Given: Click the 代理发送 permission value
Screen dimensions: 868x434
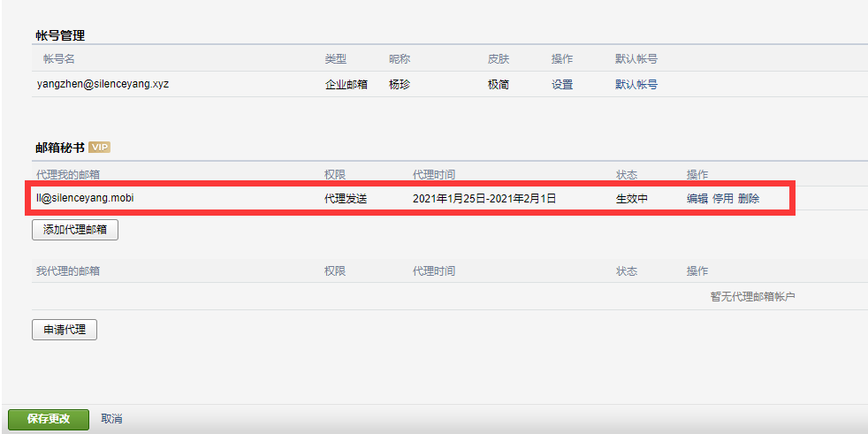Looking at the screenshot, I should point(346,199).
